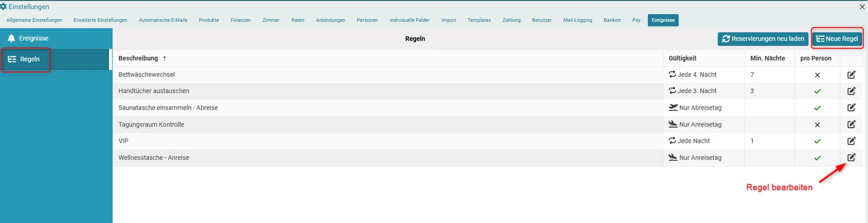The height and width of the screenshot is (223, 868).
Task: Select the active Ereignisse tab
Action: [663, 20]
